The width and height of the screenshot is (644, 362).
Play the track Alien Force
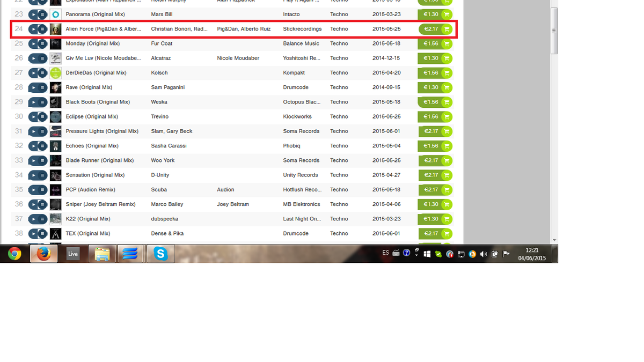[33, 29]
